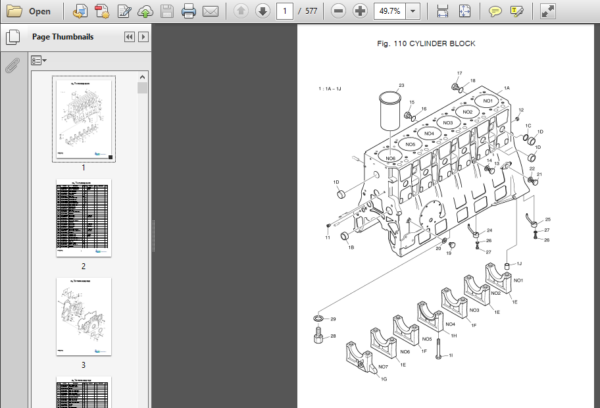
Task: Click the NO7 bearing cap label
Action: click(x=383, y=367)
